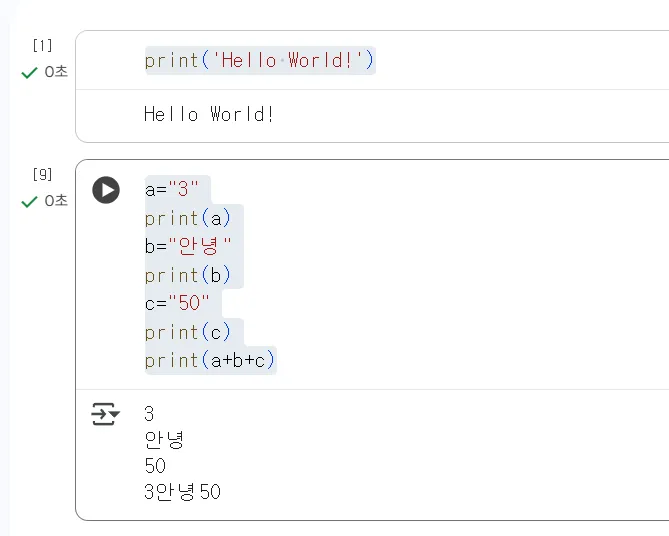Click the c="50" code line
669x536 pixels.
click(x=179, y=303)
